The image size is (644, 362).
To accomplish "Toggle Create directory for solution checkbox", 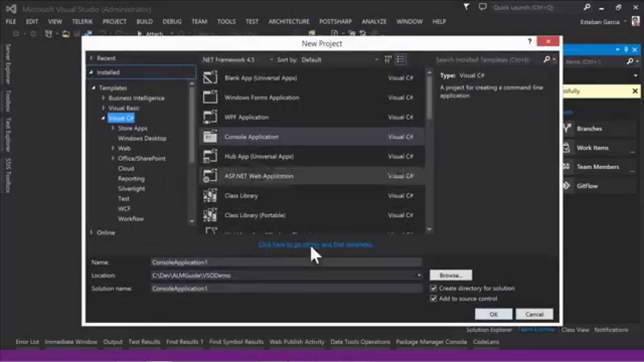I will pos(433,288).
